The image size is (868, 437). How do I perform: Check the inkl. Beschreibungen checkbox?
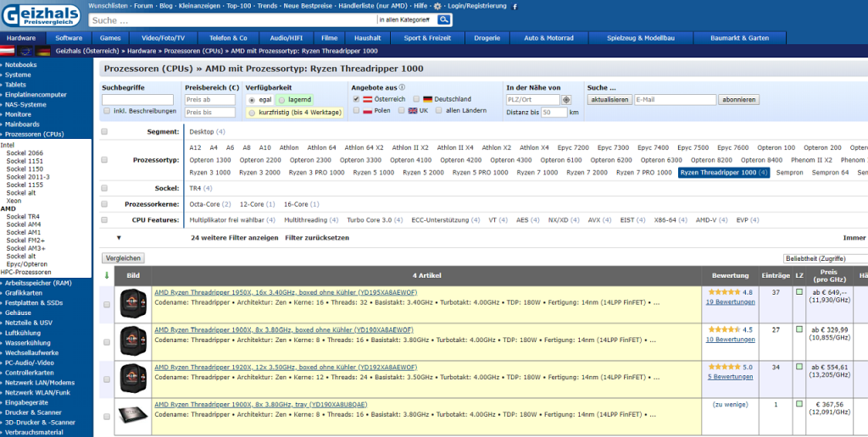pyautogui.click(x=106, y=111)
